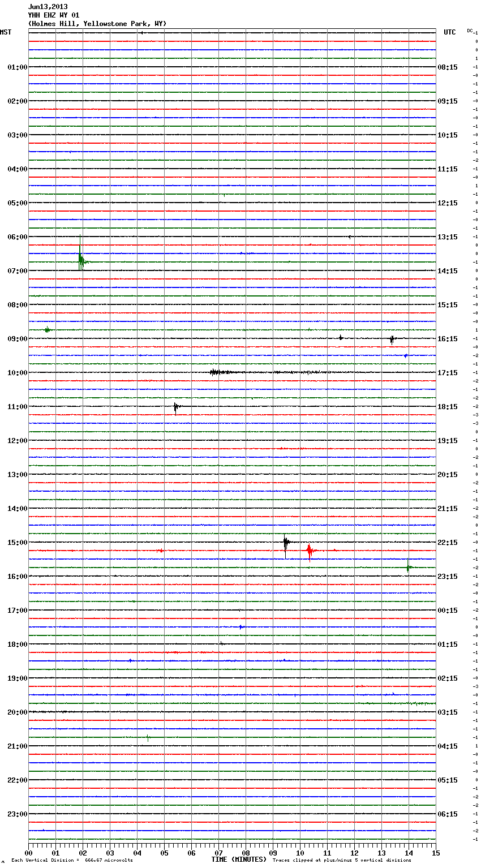Click the 00:15 UTC time label
Image resolution: width=481 pixels, height=868 pixels.
tap(448, 611)
